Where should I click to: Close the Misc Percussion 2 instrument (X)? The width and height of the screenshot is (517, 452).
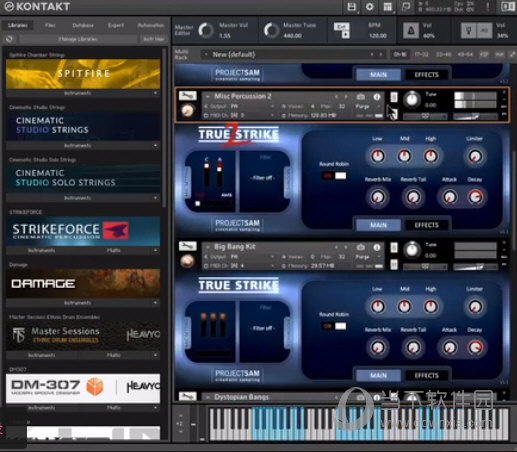(504, 92)
